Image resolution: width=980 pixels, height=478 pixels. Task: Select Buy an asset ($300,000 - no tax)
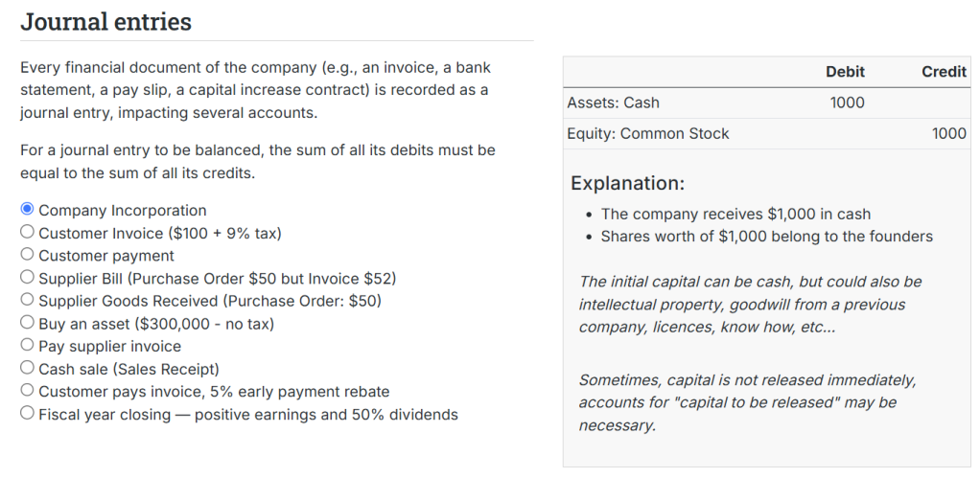27,322
